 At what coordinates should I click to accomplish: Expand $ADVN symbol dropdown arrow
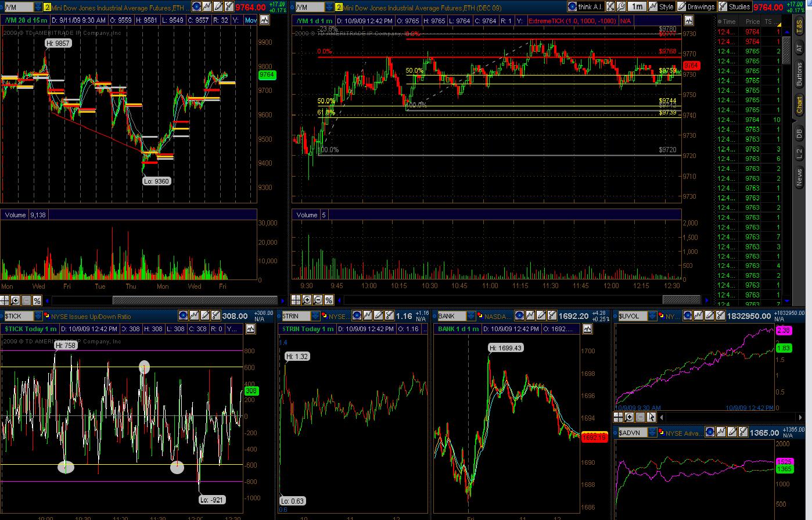click(652, 432)
